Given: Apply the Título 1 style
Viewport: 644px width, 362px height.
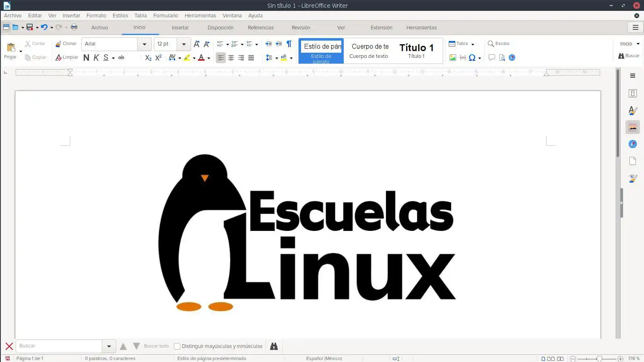Looking at the screenshot, I should [x=416, y=51].
